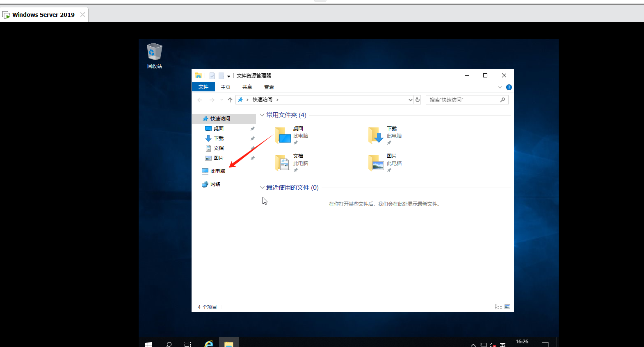Expand the ribbon with the chevron
The width and height of the screenshot is (644, 347).
pyautogui.click(x=500, y=87)
